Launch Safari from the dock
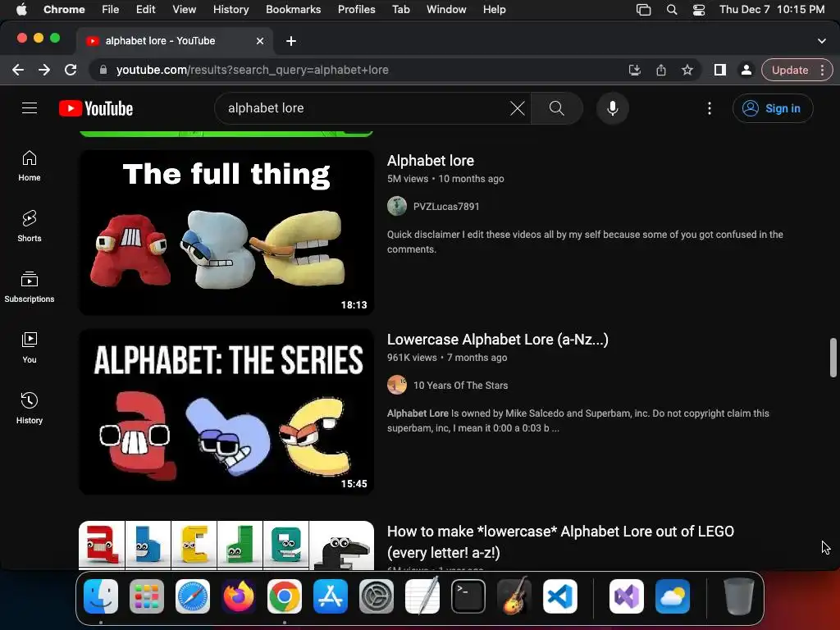The height and width of the screenshot is (630, 840). pos(193,596)
